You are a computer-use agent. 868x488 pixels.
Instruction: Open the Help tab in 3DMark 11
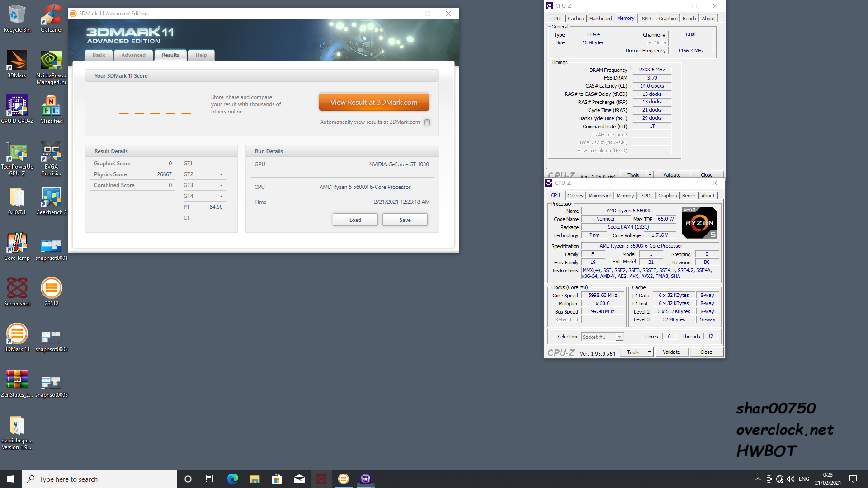201,55
